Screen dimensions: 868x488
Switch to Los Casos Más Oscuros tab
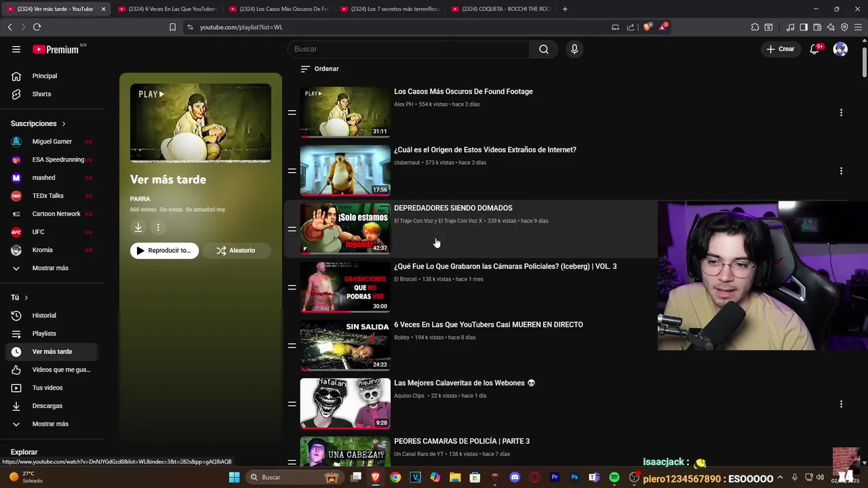click(x=278, y=9)
